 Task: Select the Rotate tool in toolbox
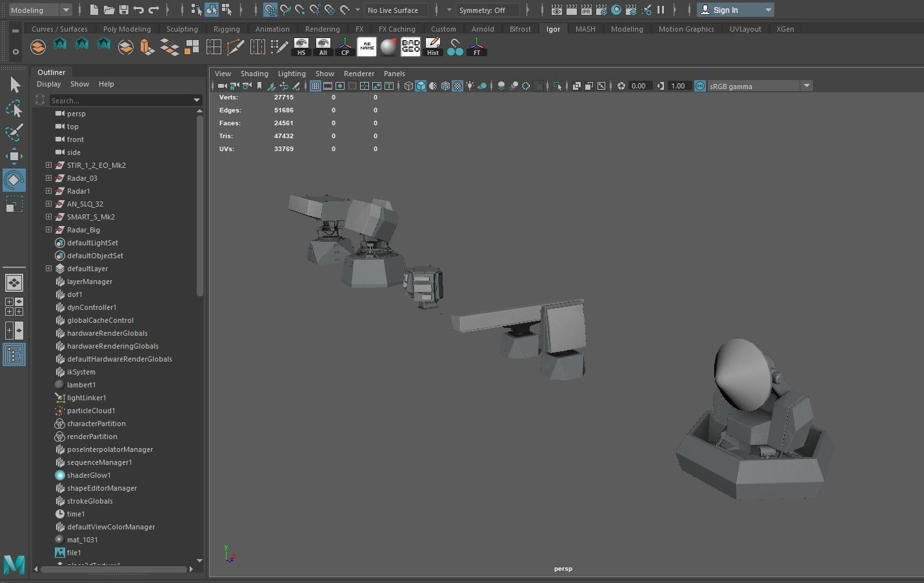click(x=14, y=180)
